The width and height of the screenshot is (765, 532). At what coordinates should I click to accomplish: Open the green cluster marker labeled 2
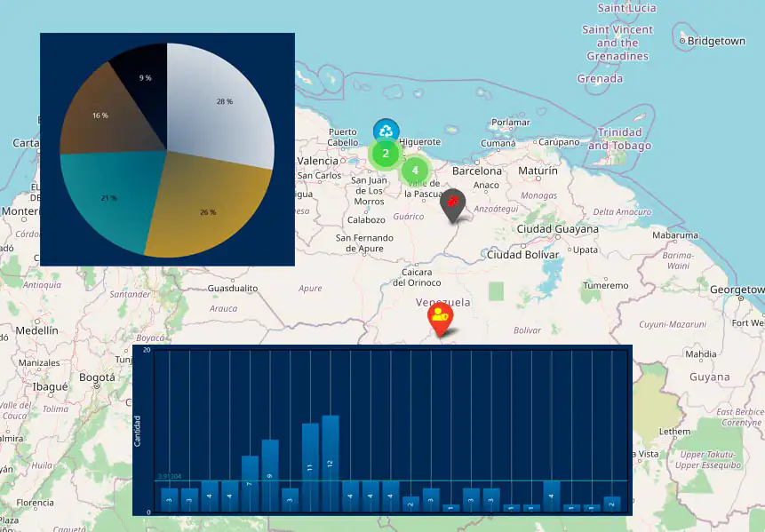385,154
